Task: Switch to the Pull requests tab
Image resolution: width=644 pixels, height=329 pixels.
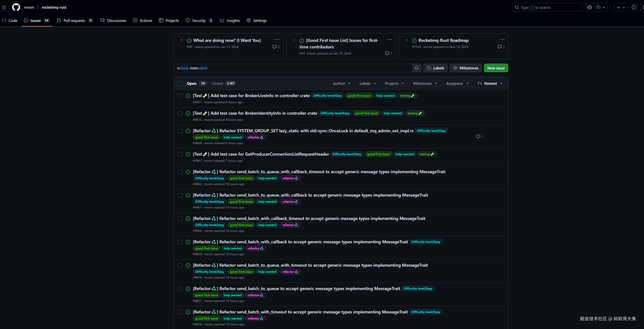Action: (x=75, y=20)
